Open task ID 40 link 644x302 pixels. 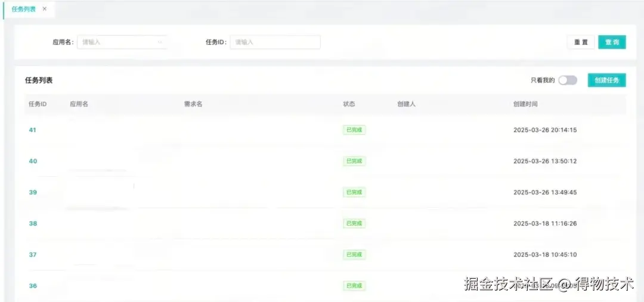point(33,161)
